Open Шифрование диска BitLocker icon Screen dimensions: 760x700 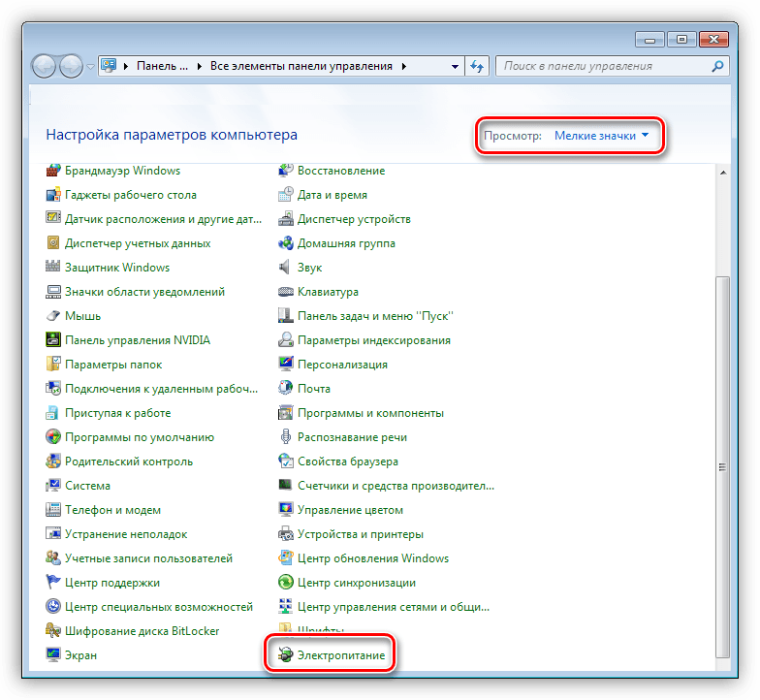[x=52, y=631]
